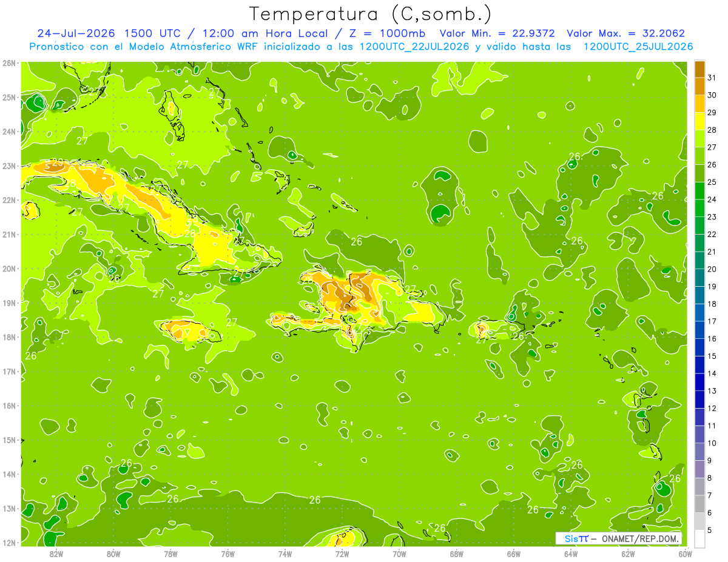Click the 14N latitude axis label

[x=8, y=474]
